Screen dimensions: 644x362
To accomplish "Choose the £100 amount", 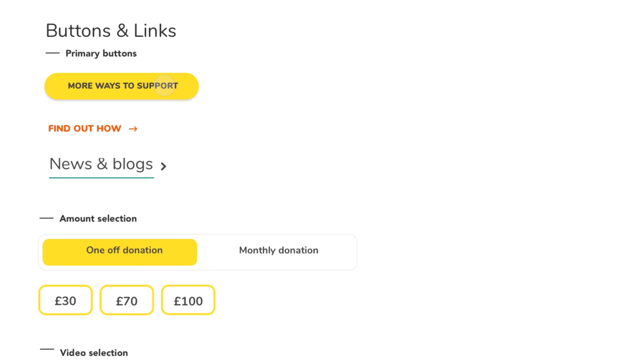I will 188,300.
